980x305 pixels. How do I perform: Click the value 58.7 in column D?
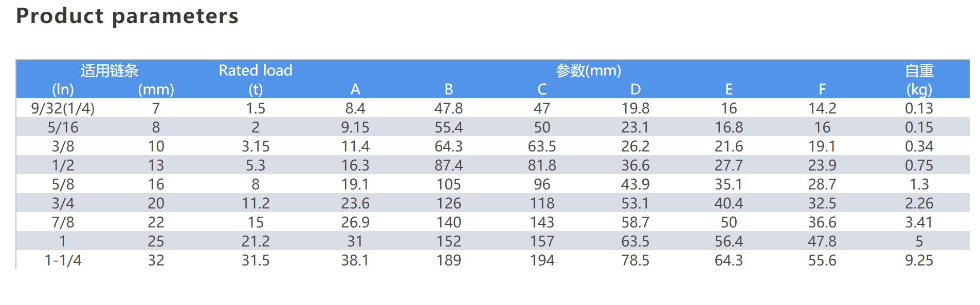635,222
